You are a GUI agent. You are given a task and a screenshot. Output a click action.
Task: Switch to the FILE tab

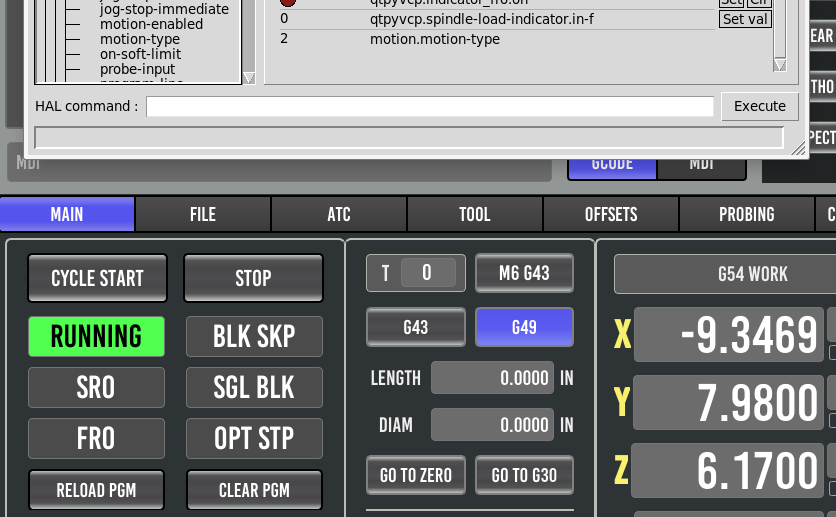(x=203, y=214)
